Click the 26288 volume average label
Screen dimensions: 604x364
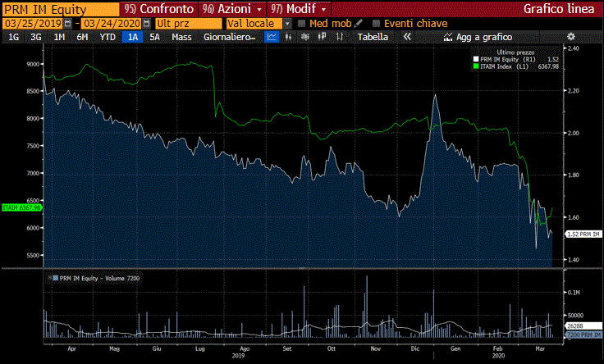pyautogui.click(x=583, y=326)
